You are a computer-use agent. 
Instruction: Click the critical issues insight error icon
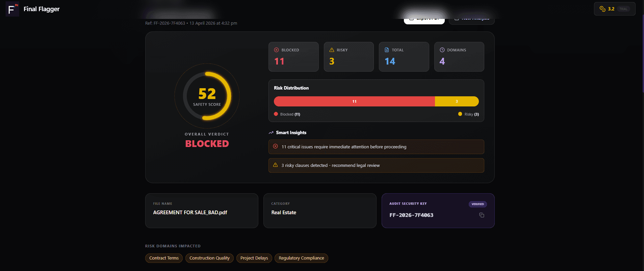(275, 146)
